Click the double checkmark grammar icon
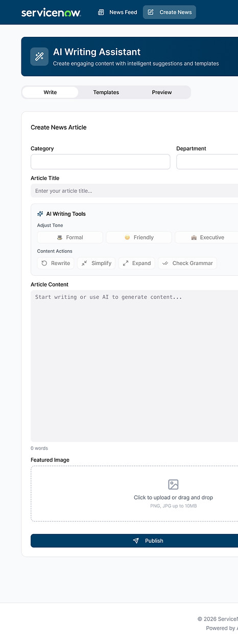 pos(165,263)
